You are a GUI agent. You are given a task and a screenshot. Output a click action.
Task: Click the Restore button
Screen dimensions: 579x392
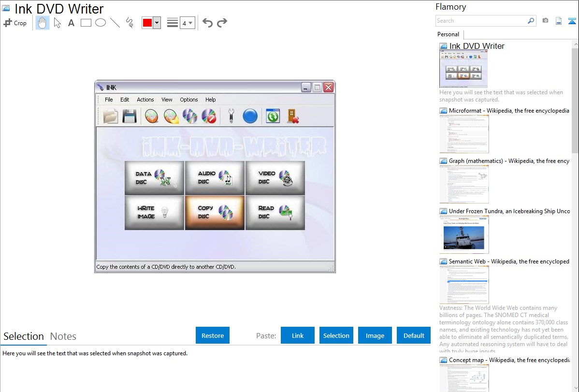[x=213, y=335]
